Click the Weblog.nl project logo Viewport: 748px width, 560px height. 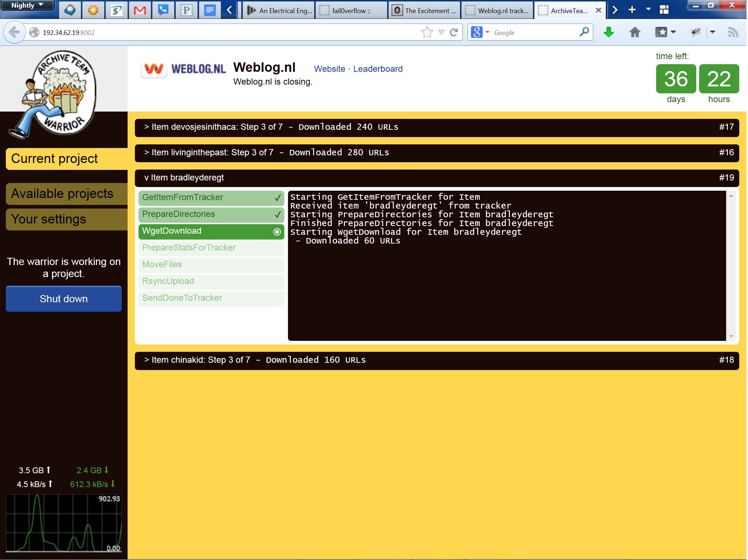(183, 69)
